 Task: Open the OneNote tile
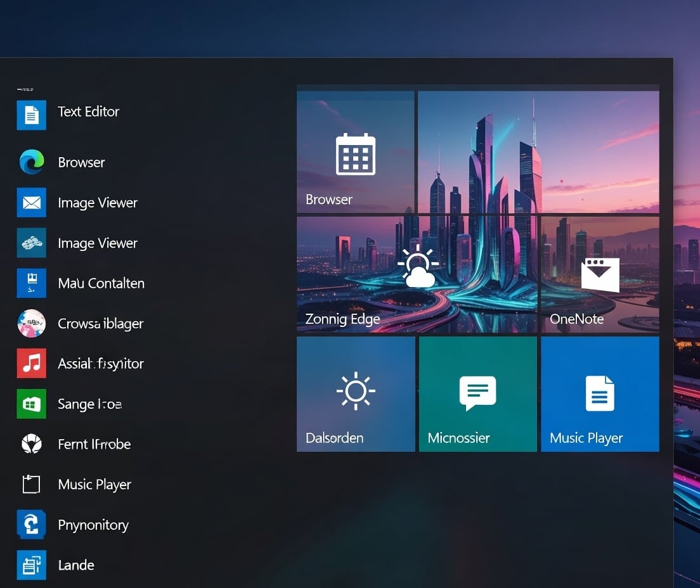[x=600, y=274]
